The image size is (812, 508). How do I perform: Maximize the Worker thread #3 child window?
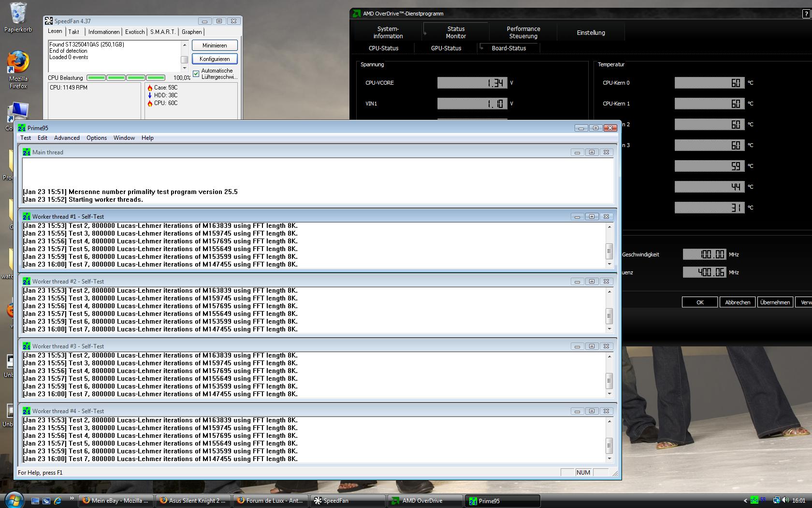point(592,346)
